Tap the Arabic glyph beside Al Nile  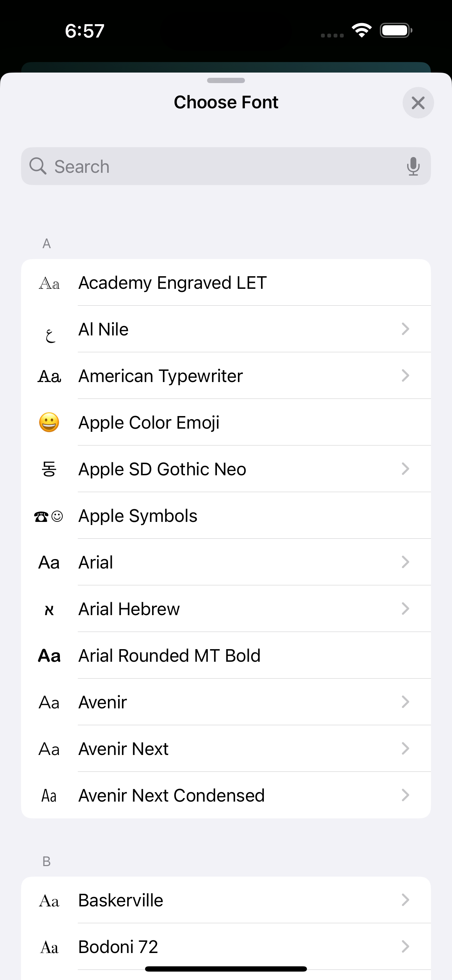coord(50,335)
